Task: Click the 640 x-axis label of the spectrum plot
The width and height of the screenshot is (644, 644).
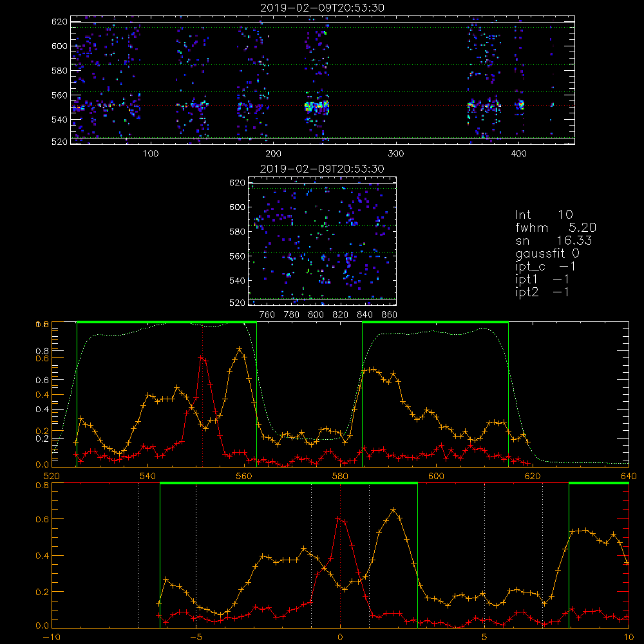Action: click(x=629, y=476)
